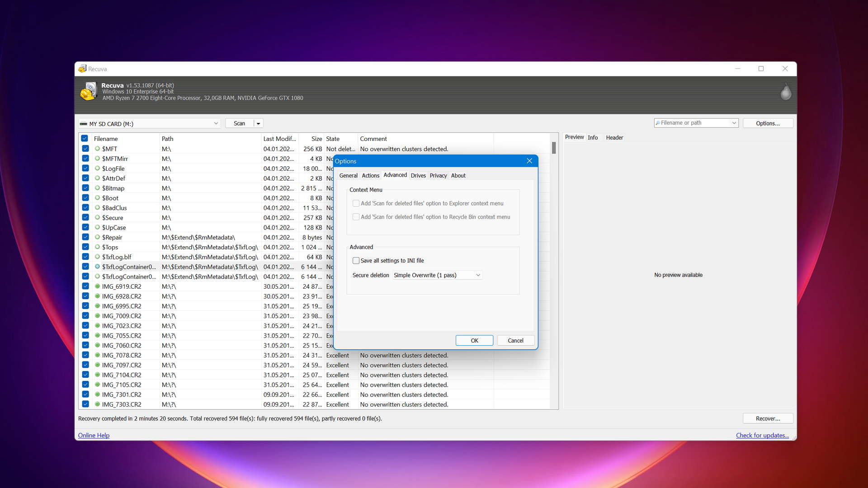868x488 pixels.
Task: Click the file list vertical scrollbar thumb
Action: pos(554,148)
